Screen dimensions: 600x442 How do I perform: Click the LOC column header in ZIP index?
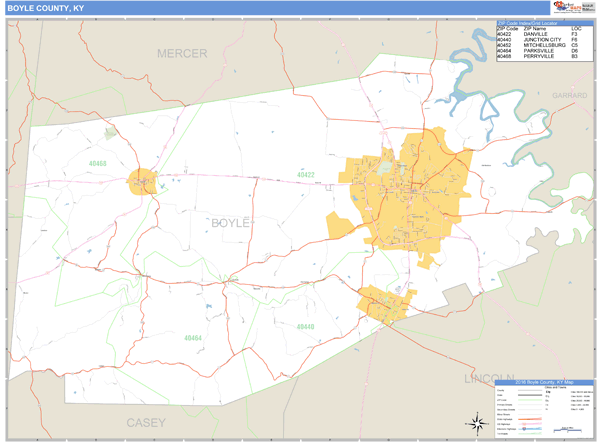576,29
